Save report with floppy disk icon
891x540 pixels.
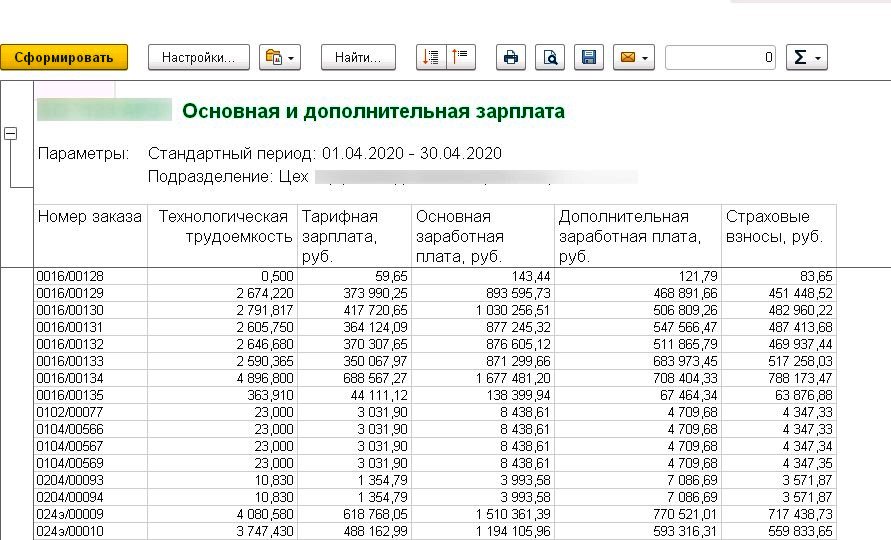click(589, 57)
